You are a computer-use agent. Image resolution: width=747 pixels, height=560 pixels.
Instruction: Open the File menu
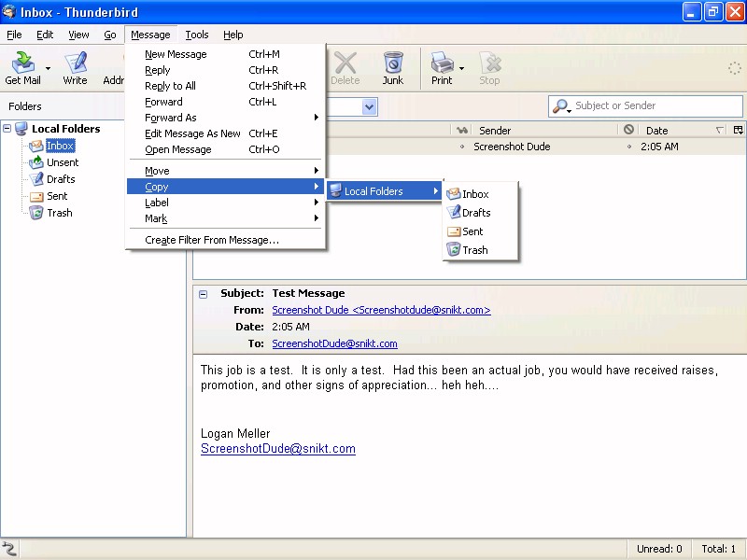(x=14, y=35)
